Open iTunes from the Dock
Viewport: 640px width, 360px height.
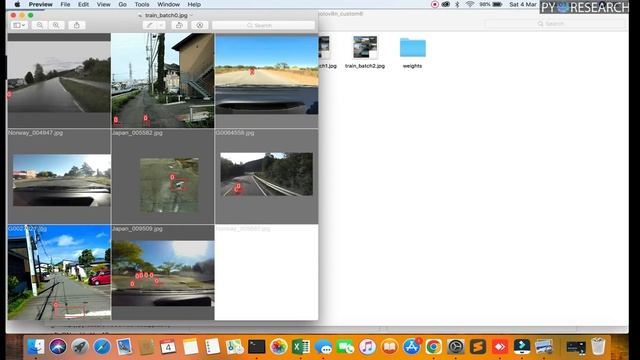(x=367, y=347)
